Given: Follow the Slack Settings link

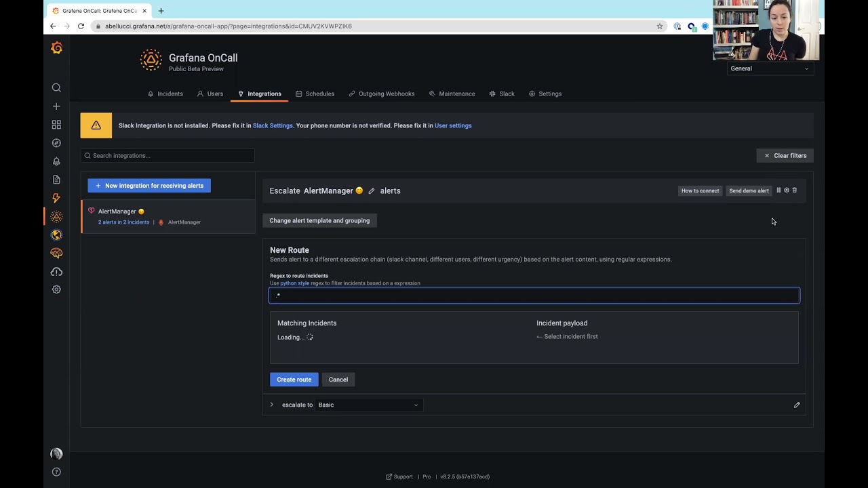Looking at the screenshot, I should (273, 125).
